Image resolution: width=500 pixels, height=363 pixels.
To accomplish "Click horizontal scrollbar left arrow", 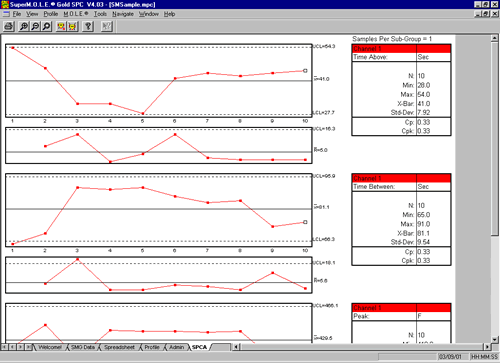I will tap(236, 347).
